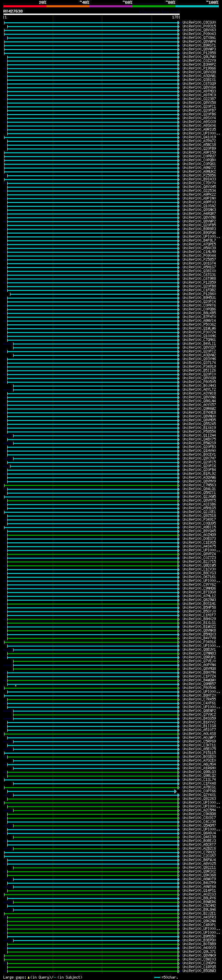222x980 pixels.
Task: Click the UniRef100_P12858 label
Action: point(199,53)
